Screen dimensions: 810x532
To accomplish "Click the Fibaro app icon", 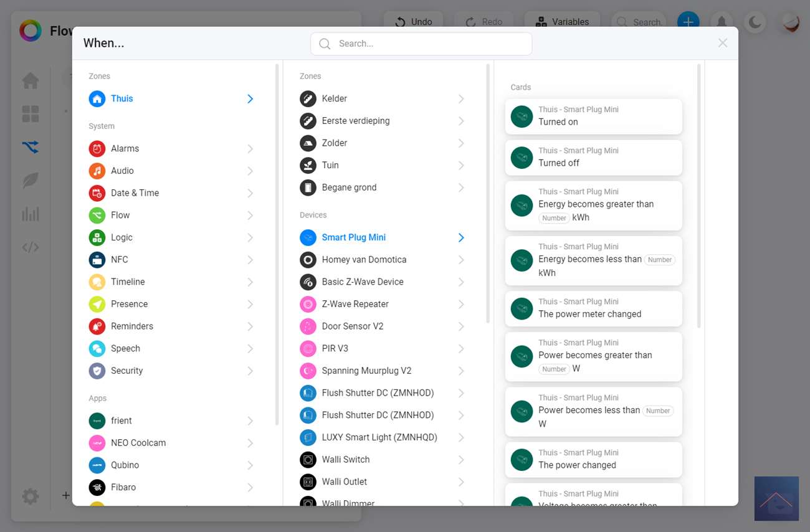I will (97, 487).
